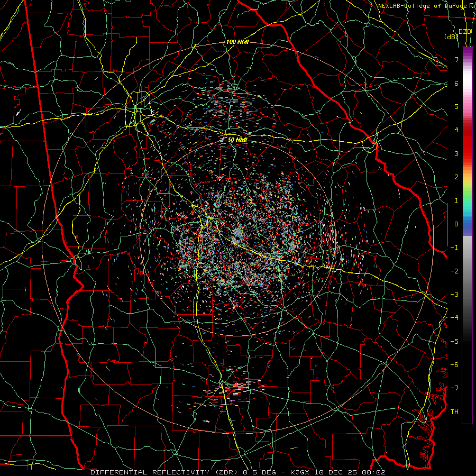Click the "2" value on the color scale
The image size is (476, 476).
456,177
